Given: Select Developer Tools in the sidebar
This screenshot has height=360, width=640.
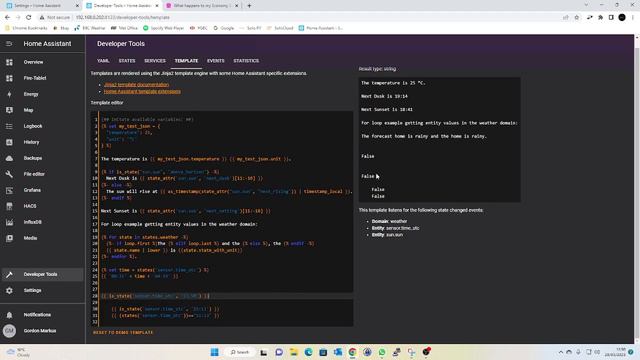Looking at the screenshot, I should click(42, 274).
